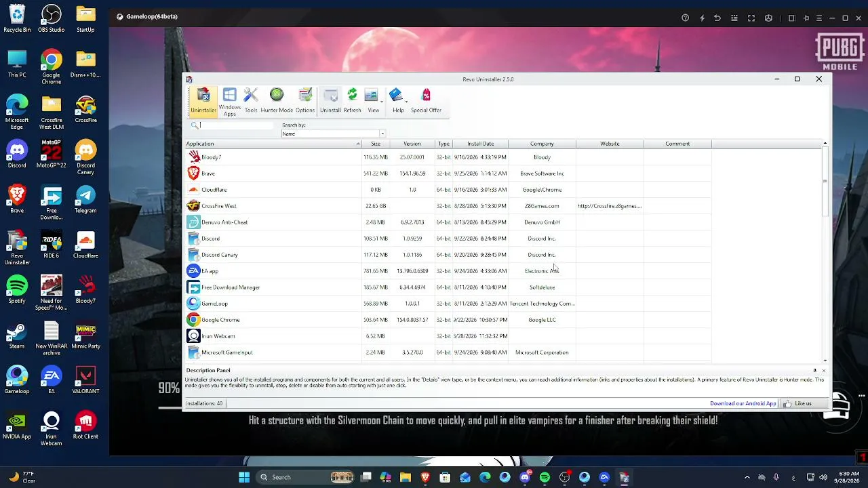Launch Telegram from the desktop
The width and height of the screenshot is (868, 488).
(x=85, y=200)
